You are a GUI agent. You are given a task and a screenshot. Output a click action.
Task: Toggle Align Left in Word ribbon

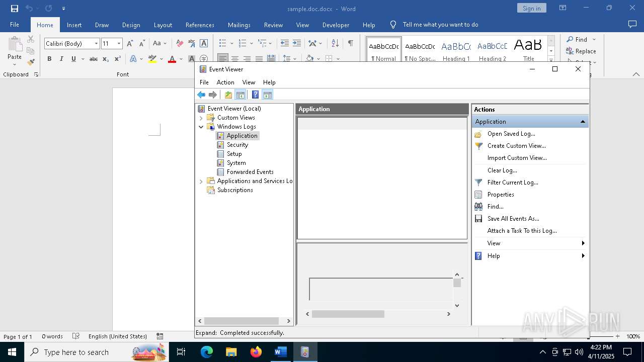223,59
